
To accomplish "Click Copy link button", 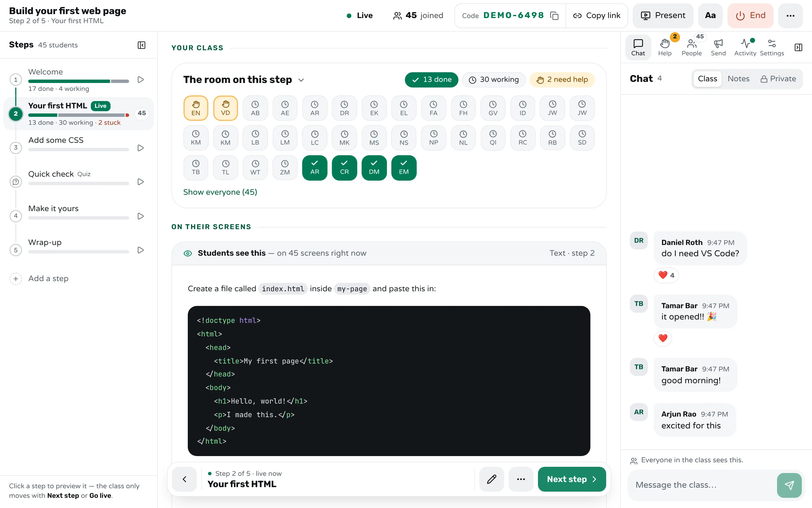I will point(597,16).
